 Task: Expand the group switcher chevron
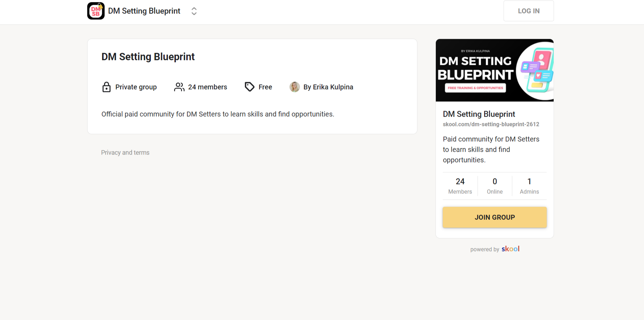point(194,11)
